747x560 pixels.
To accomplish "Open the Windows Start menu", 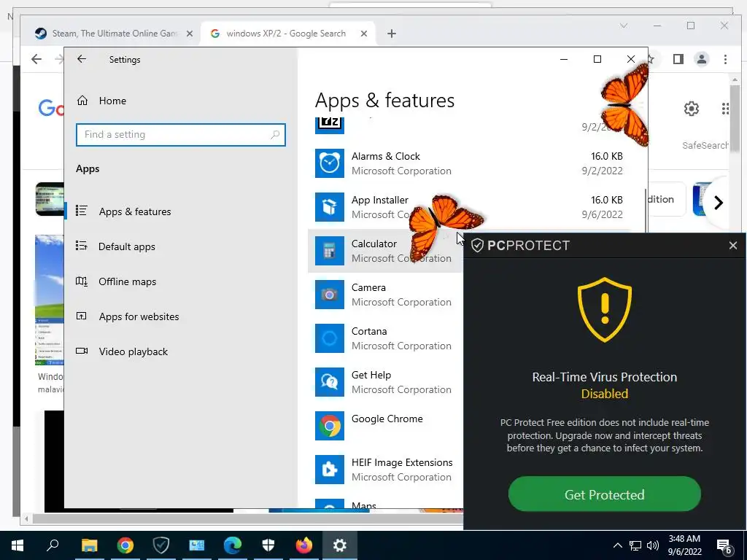I will 18,545.
